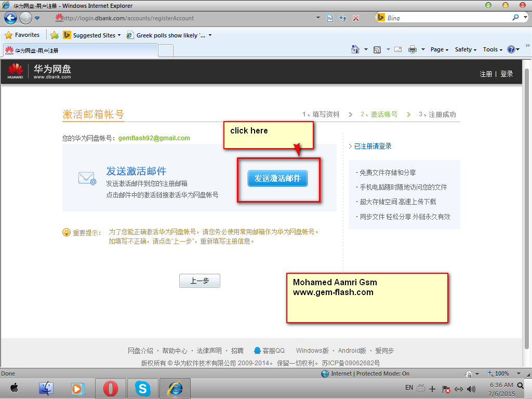Click Internet Protected Mode status zone
Image resolution: width=532 pixels, height=399 pixels.
click(x=365, y=374)
